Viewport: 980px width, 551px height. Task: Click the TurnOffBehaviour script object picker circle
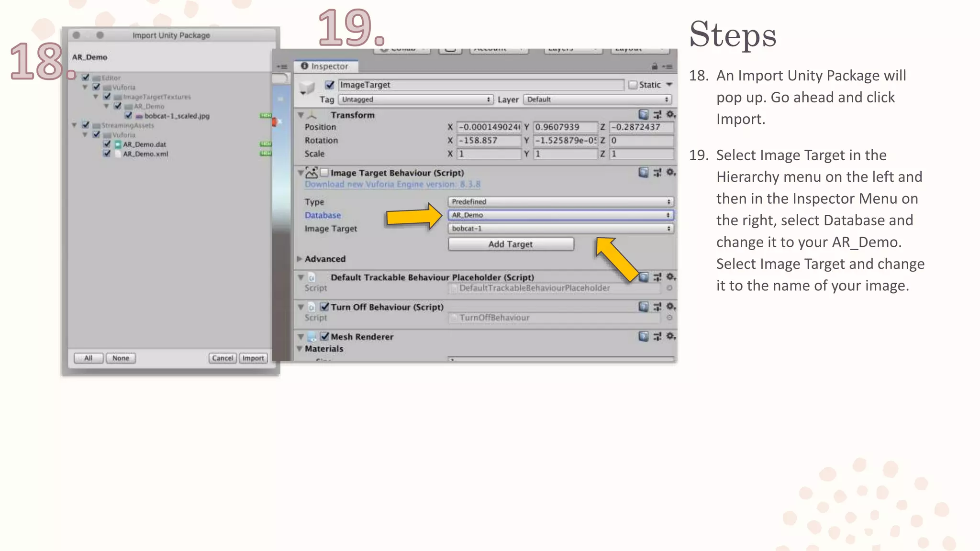click(669, 318)
